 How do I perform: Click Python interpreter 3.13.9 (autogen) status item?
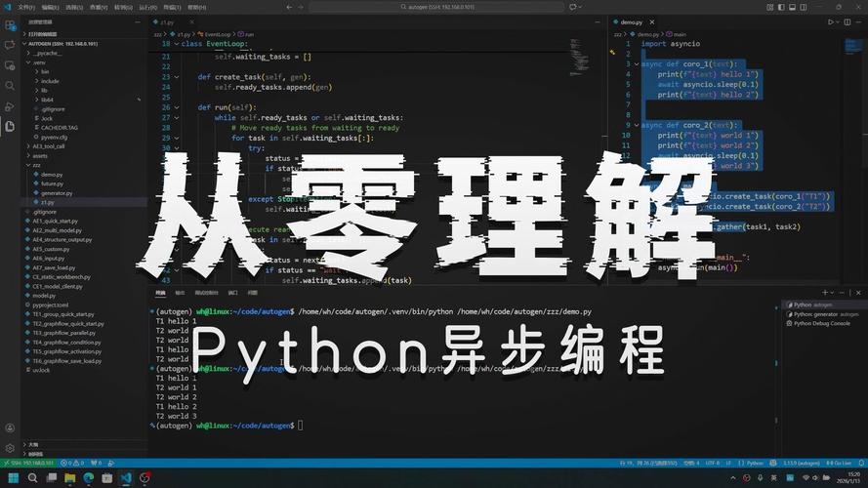click(801, 463)
